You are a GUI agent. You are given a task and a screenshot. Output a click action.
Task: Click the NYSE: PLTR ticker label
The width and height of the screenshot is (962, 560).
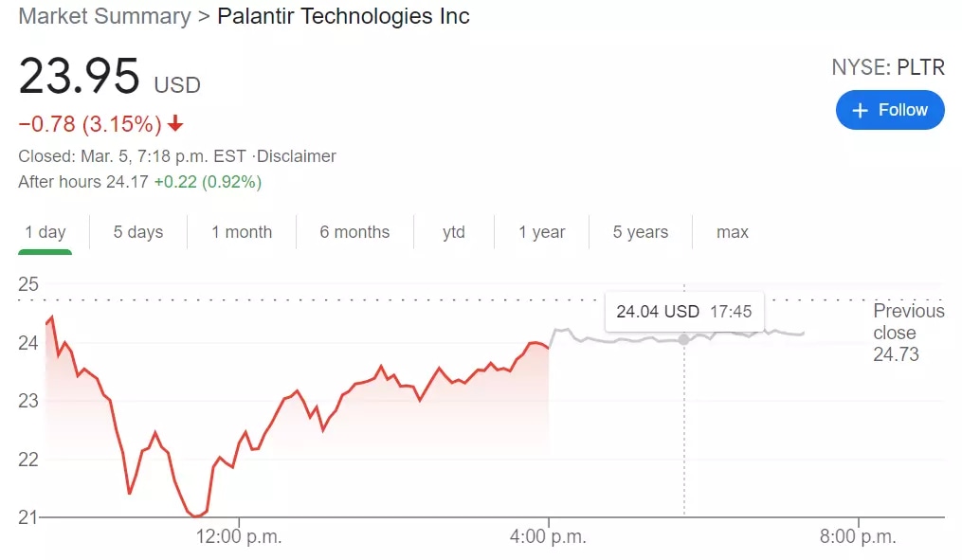click(x=887, y=66)
